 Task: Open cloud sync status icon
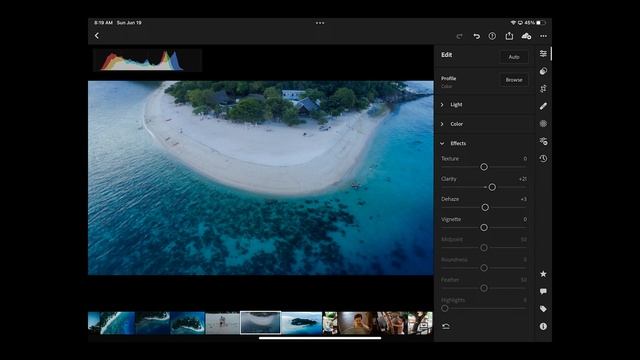526,36
